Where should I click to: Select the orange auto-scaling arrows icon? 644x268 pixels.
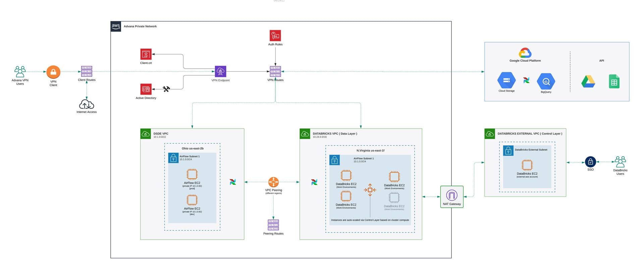(370, 190)
